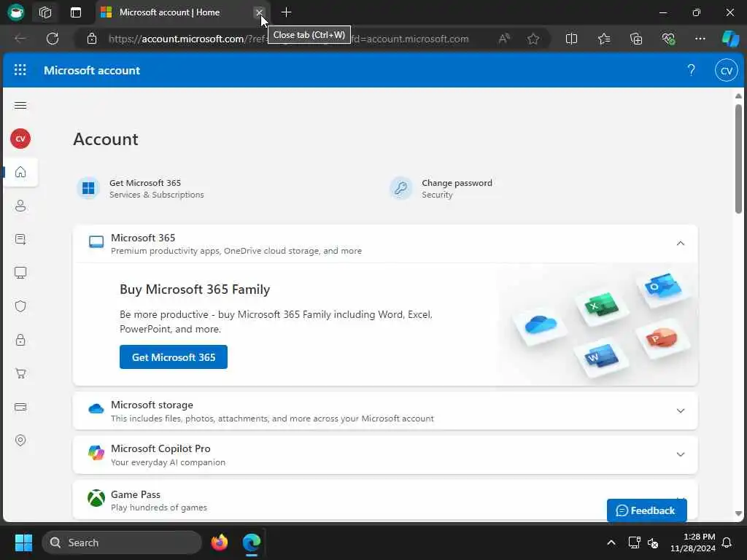
Task: Click the Edge icon on the taskbar
Action: pyautogui.click(x=251, y=542)
